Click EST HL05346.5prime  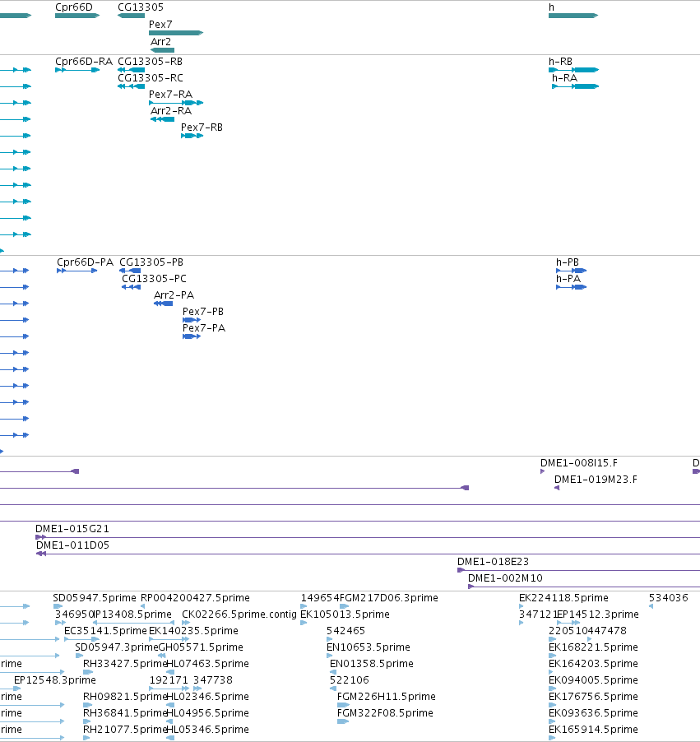[x=170, y=738]
